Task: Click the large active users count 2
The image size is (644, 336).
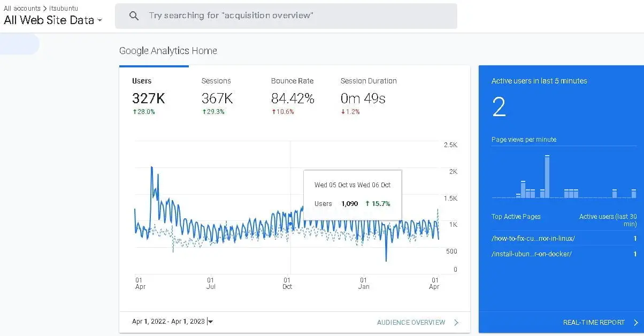Action: [499, 108]
